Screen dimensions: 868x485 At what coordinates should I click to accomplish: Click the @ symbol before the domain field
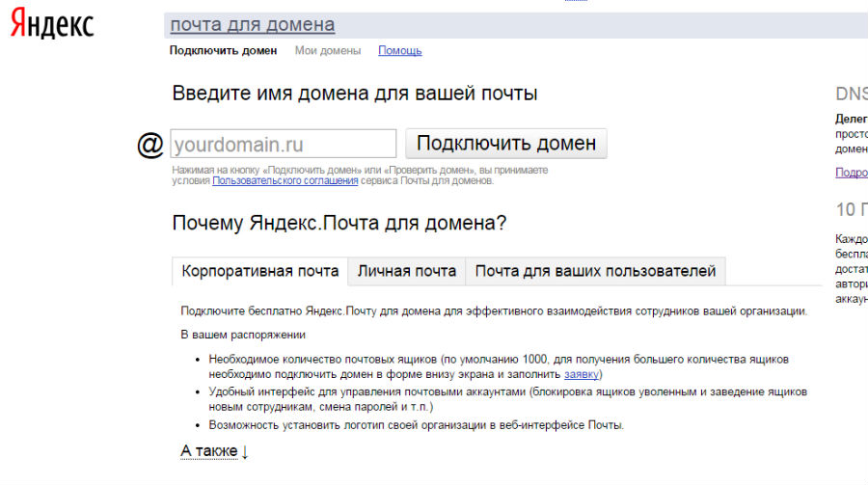tap(150, 145)
